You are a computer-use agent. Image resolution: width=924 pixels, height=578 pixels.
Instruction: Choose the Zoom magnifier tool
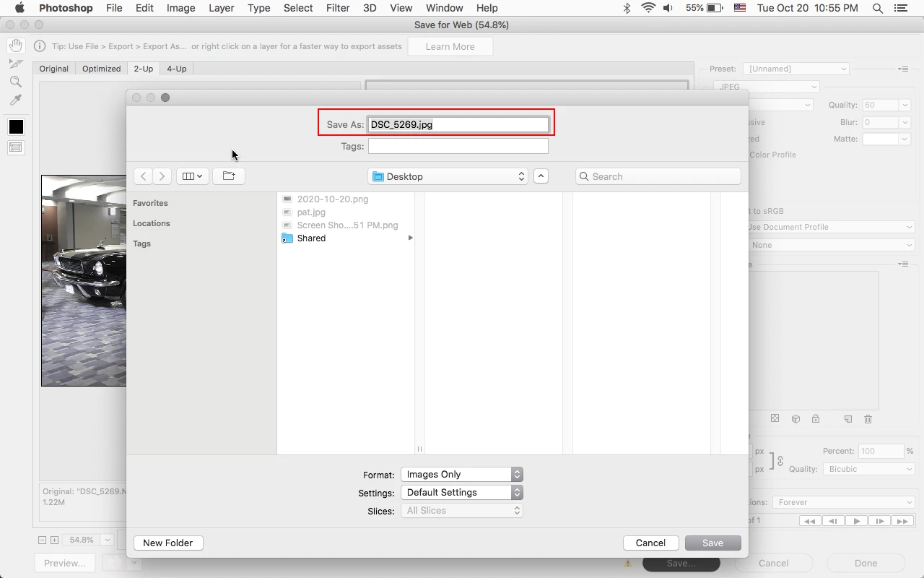15,82
